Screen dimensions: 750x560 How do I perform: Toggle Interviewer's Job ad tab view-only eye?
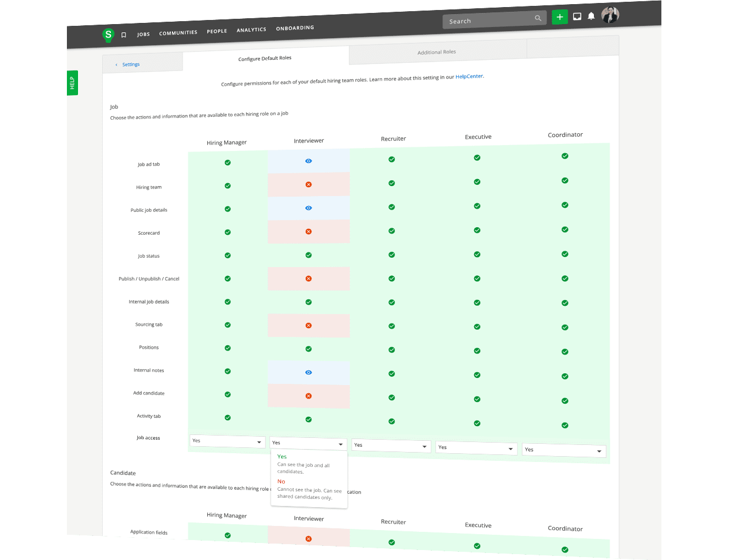309,161
